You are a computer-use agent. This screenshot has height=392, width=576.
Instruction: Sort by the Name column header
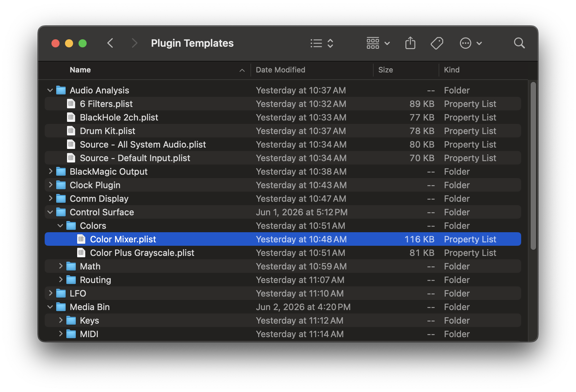[80, 70]
